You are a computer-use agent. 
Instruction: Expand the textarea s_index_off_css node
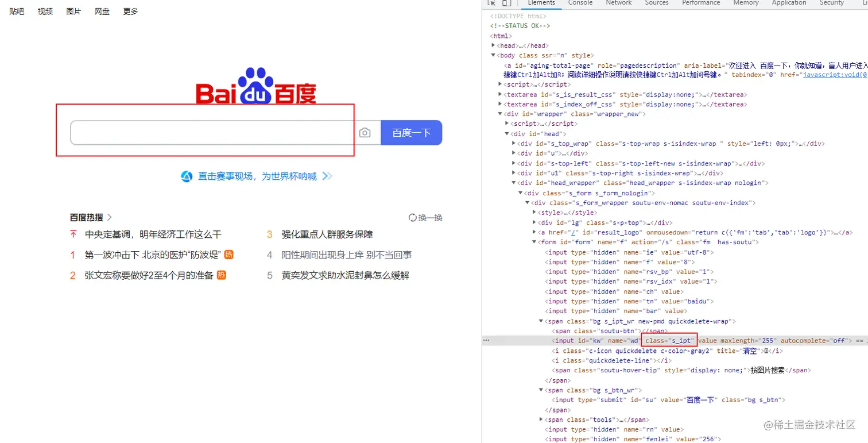tap(500, 104)
